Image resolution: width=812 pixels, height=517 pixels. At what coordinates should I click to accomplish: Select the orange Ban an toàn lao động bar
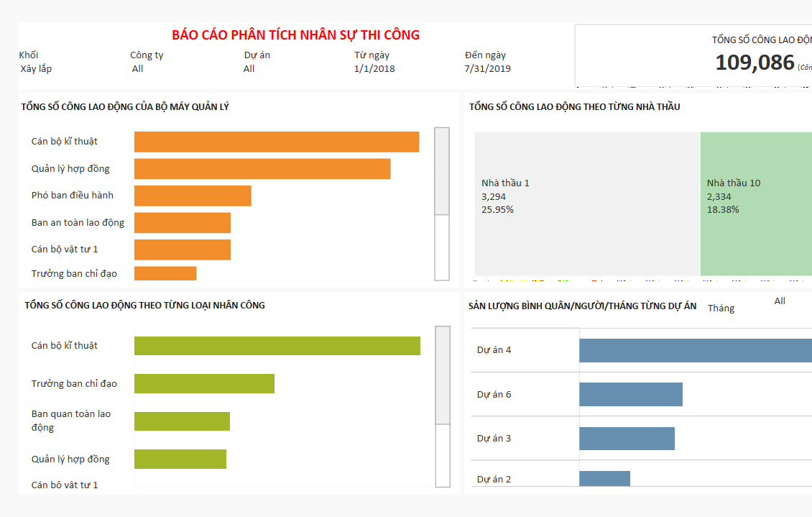point(183,223)
